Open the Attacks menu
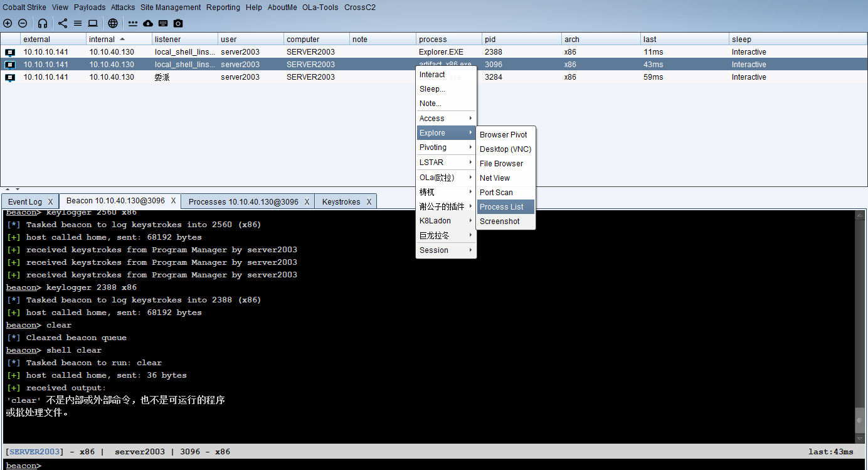The image size is (868, 470). point(123,8)
